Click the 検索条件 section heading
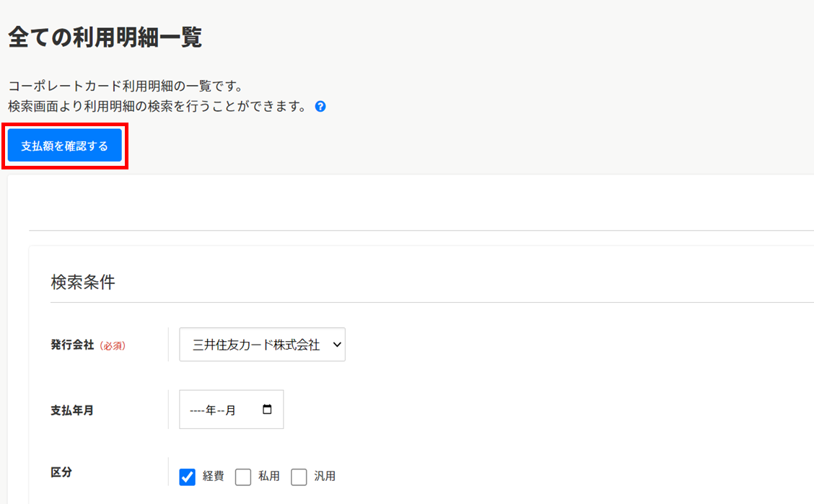This screenshot has height=504, width=814. [x=83, y=282]
